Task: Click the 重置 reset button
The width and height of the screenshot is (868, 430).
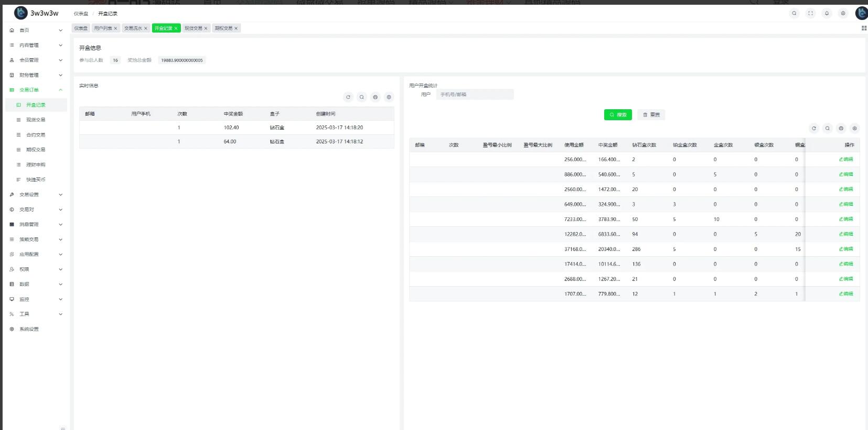Action: [x=651, y=115]
